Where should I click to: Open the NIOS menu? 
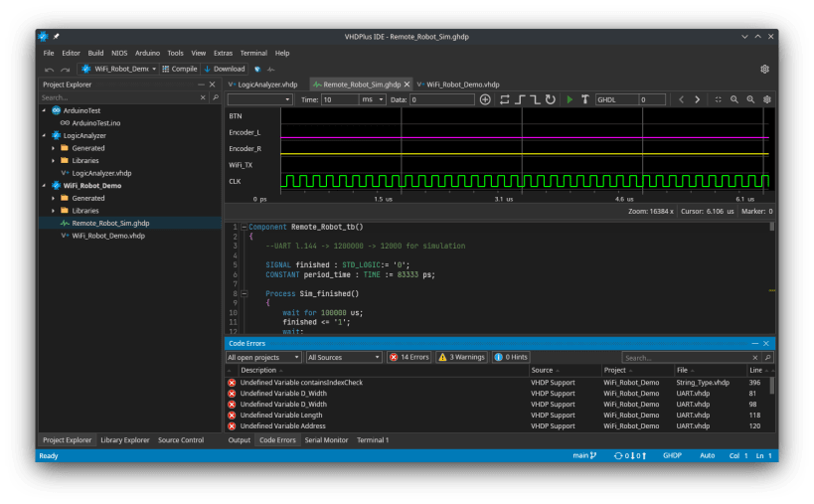pos(119,53)
